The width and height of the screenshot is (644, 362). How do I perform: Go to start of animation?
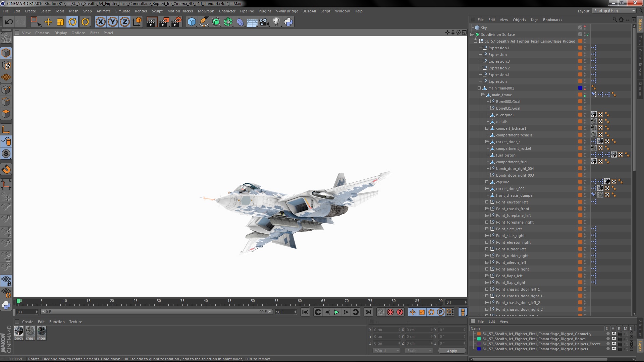click(305, 312)
